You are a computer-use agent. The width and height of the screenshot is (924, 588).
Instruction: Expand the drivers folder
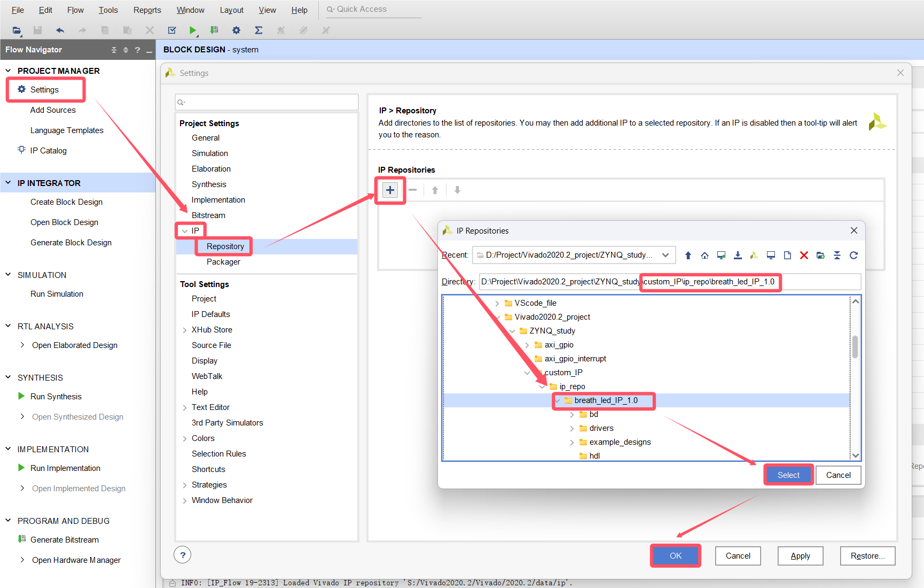tap(572, 429)
